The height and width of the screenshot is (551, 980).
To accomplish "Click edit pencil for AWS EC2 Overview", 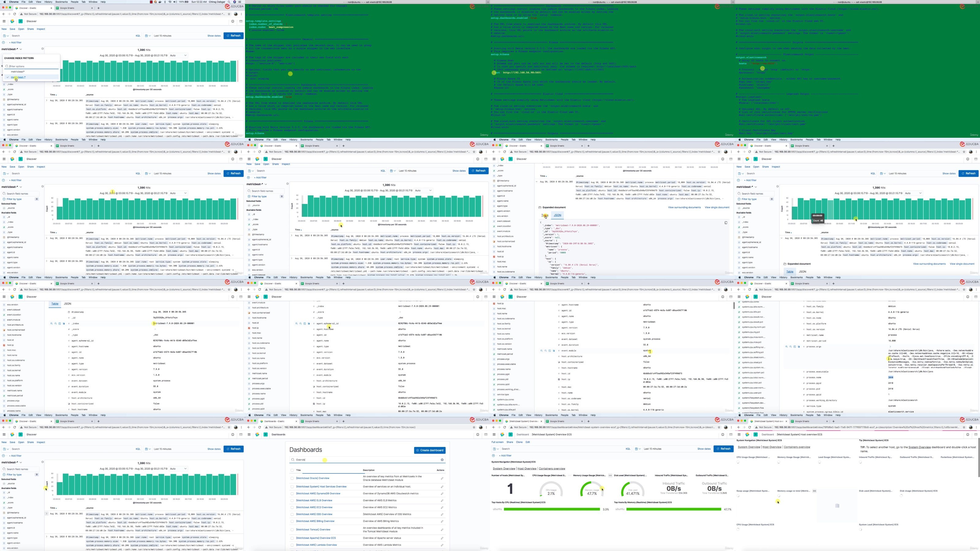I will coord(442,507).
